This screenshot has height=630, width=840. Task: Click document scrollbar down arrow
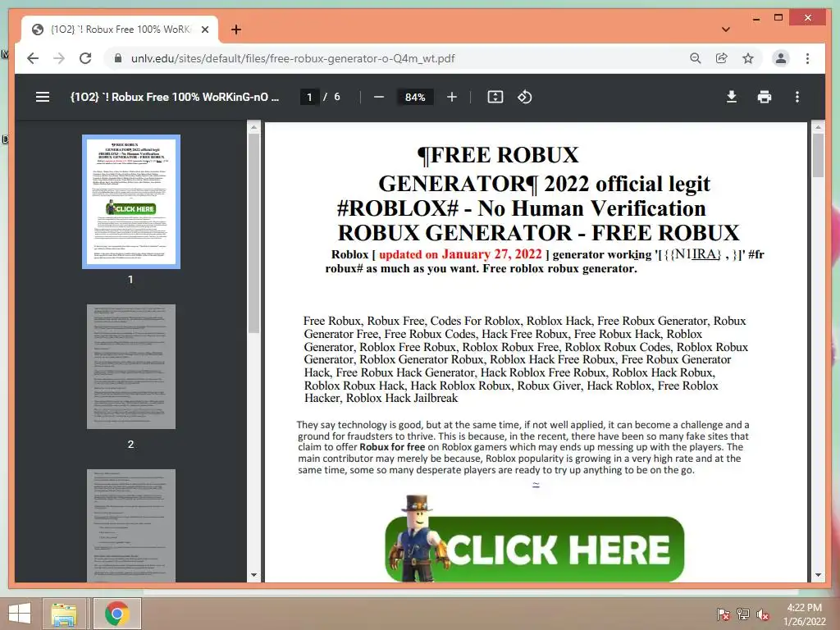[818, 575]
